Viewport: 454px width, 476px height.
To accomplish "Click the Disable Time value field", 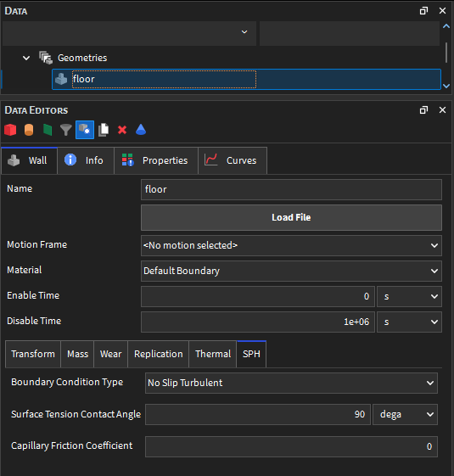I will [258, 322].
